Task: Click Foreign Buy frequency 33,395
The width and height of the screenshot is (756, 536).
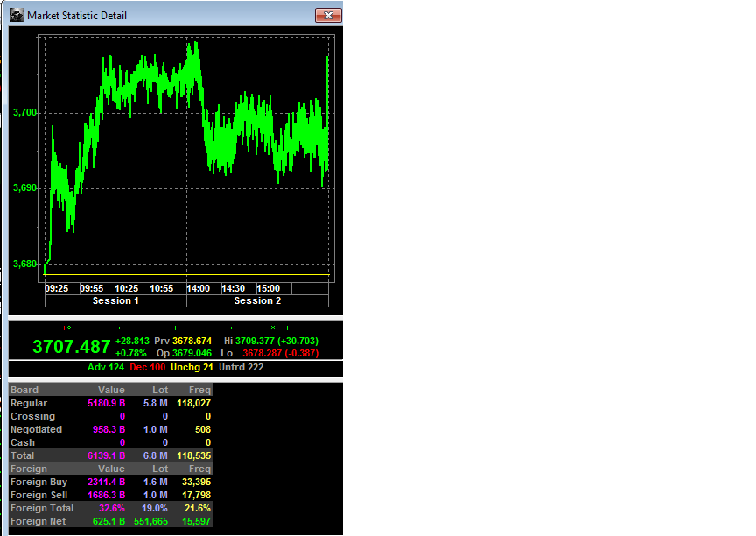Action: tap(196, 482)
